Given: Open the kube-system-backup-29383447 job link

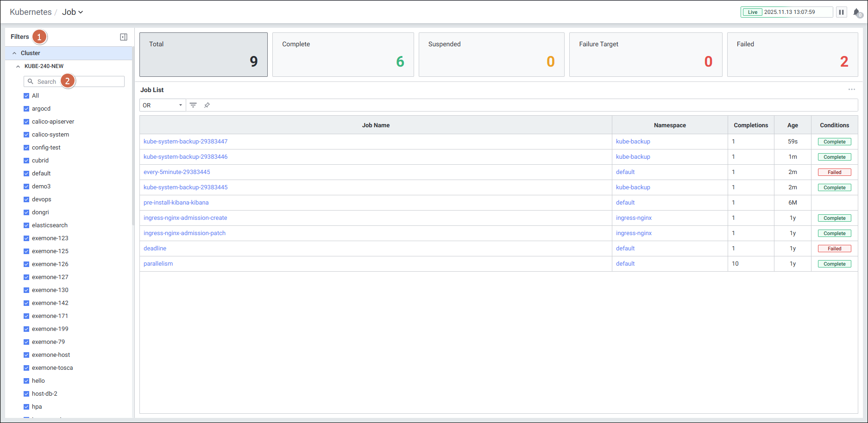Looking at the screenshot, I should 185,142.
